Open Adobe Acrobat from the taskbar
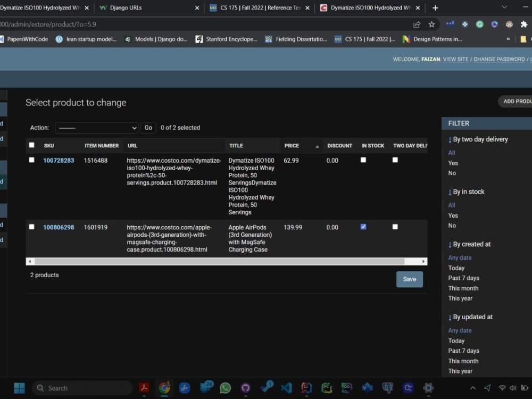Image resolution: width=532 pixels, height=399 pixels. (x=144, y=388)
